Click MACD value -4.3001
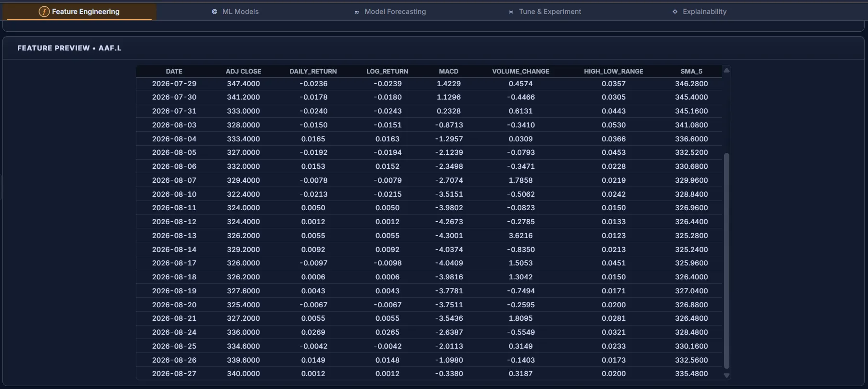The width and height of the screenshot is (868, 389). pos(449,236)
